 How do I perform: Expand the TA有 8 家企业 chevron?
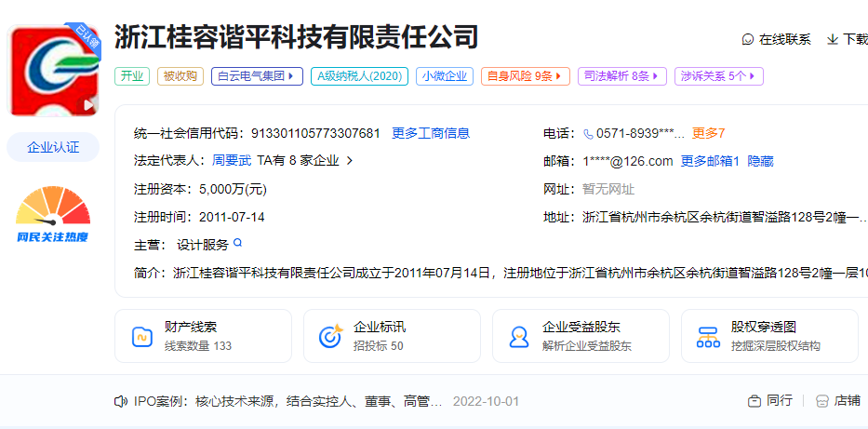(x=349, y=161)
